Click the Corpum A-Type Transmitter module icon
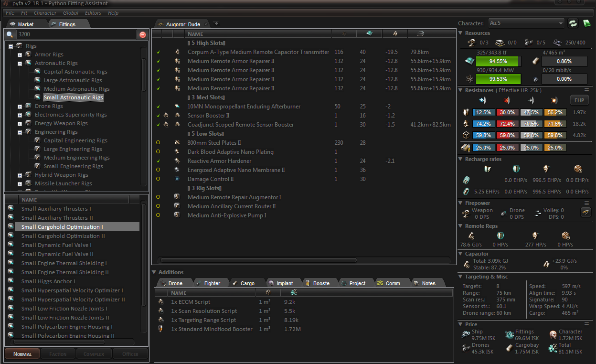The width and height of the screenshot is (596, 364). pyautogui.click(x=178, y=52)
